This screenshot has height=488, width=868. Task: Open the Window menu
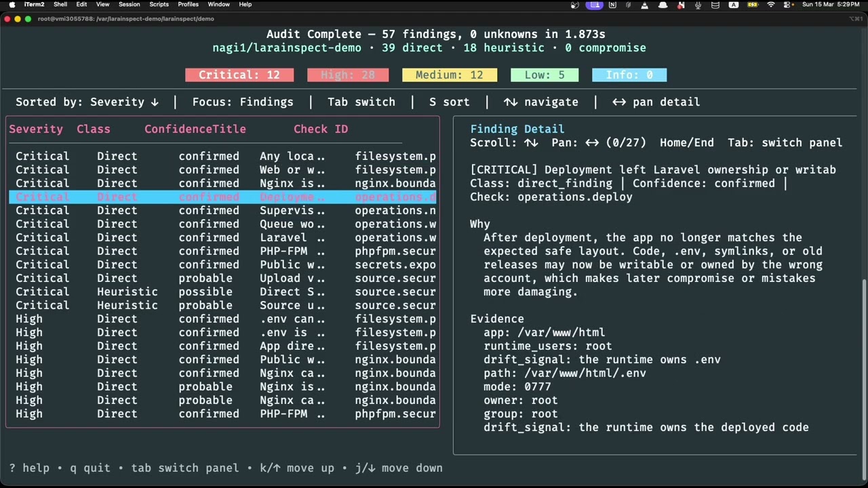[x=218, y=4]
